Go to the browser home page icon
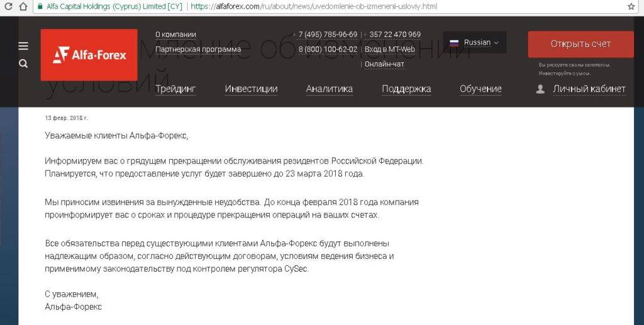 (24, 6)
